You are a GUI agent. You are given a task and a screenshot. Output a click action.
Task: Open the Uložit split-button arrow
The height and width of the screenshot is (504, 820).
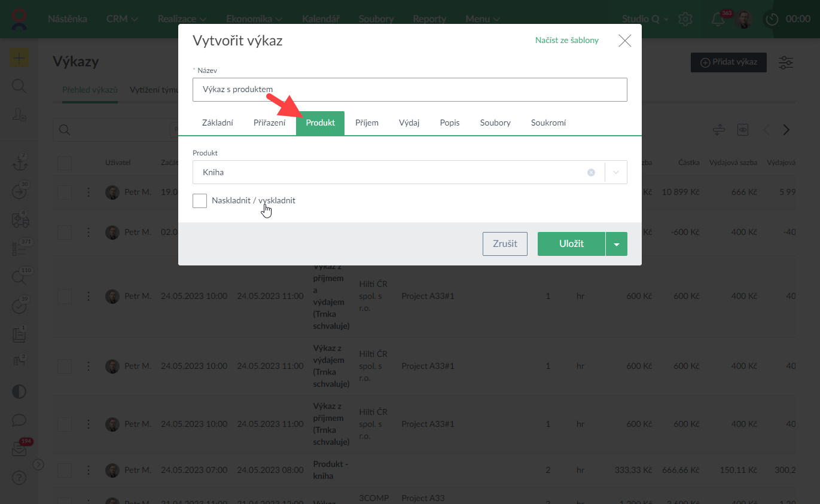click(617, 244)
